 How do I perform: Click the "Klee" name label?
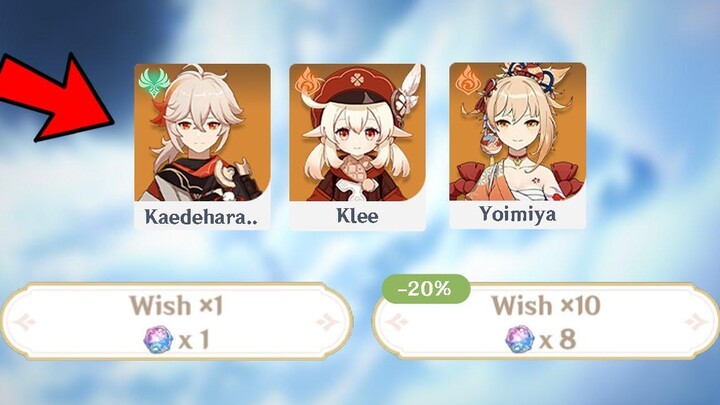[357, 216]
